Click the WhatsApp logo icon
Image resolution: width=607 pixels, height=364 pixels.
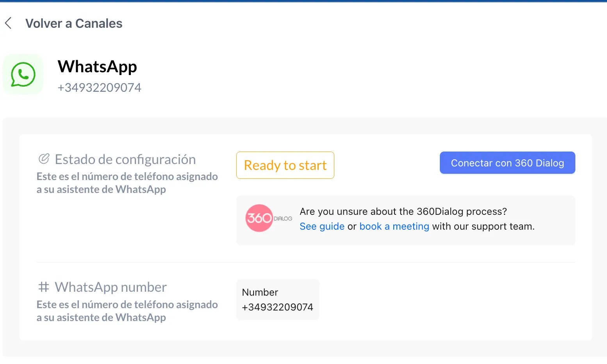pos(23,74)
